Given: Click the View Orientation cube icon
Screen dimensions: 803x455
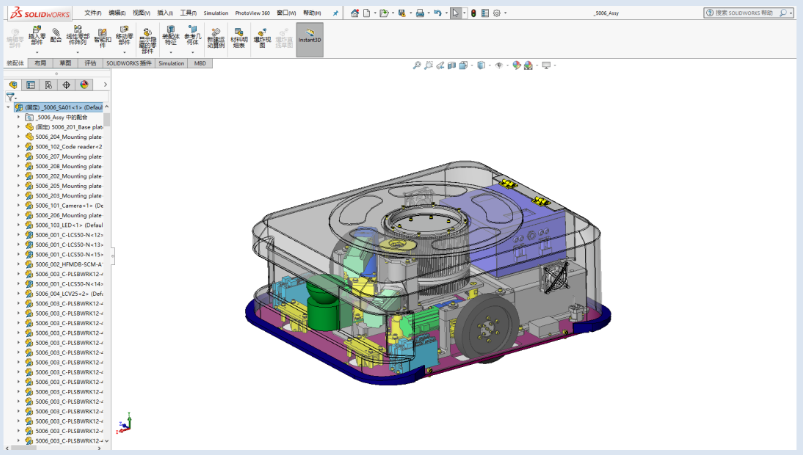Looking at the screenshot, I should click(x=463, y=65).
